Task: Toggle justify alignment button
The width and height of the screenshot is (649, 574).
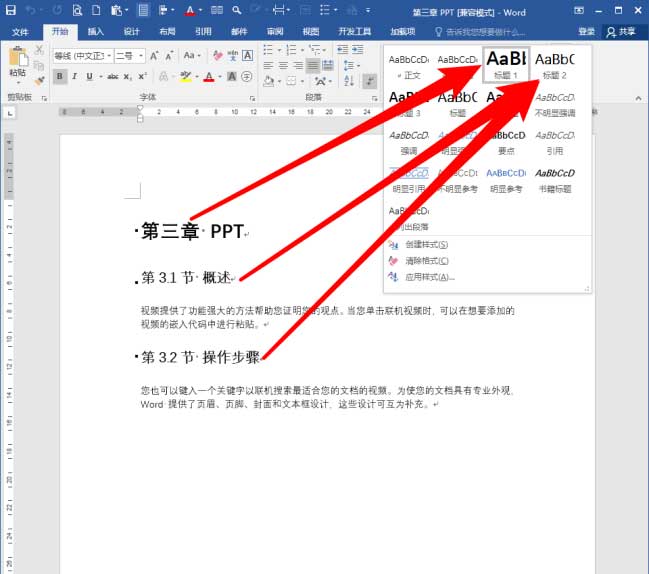Action: (x=313, y=65)
